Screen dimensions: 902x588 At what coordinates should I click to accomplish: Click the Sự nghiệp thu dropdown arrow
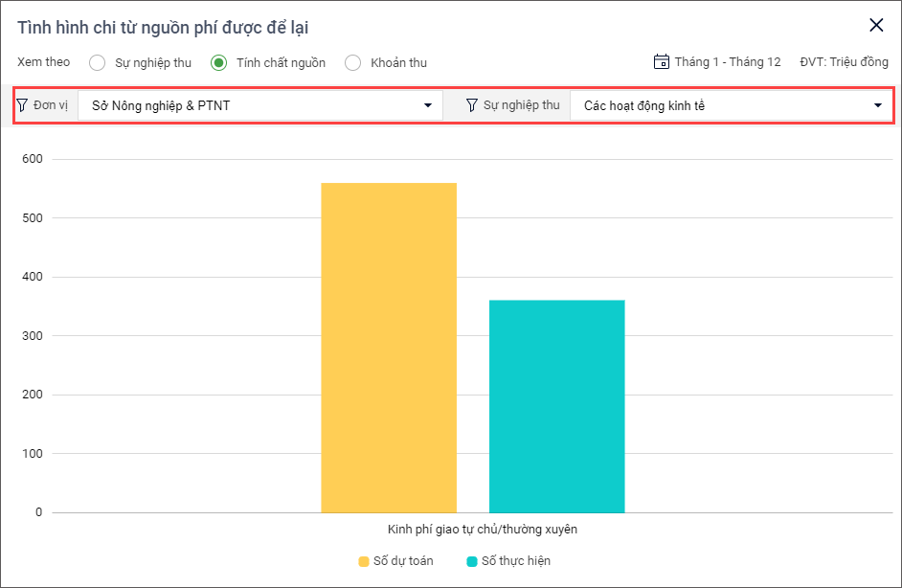tap(878, 105)
